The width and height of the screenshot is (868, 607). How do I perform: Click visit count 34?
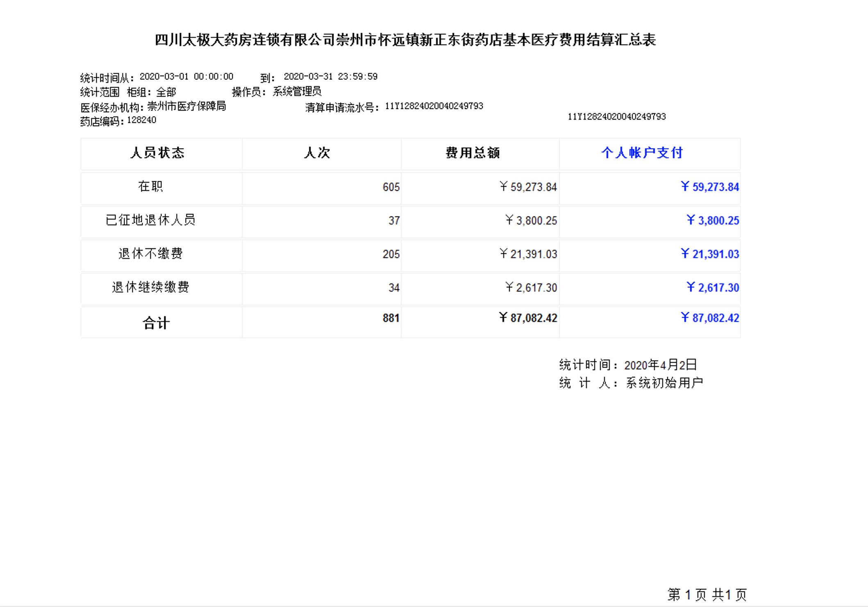[394, 288]
